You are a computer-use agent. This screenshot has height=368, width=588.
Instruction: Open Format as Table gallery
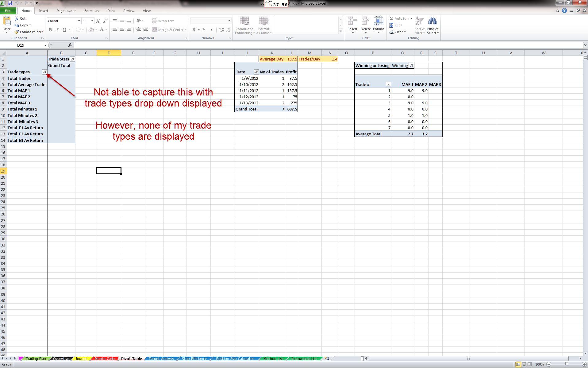pos(264,25)
